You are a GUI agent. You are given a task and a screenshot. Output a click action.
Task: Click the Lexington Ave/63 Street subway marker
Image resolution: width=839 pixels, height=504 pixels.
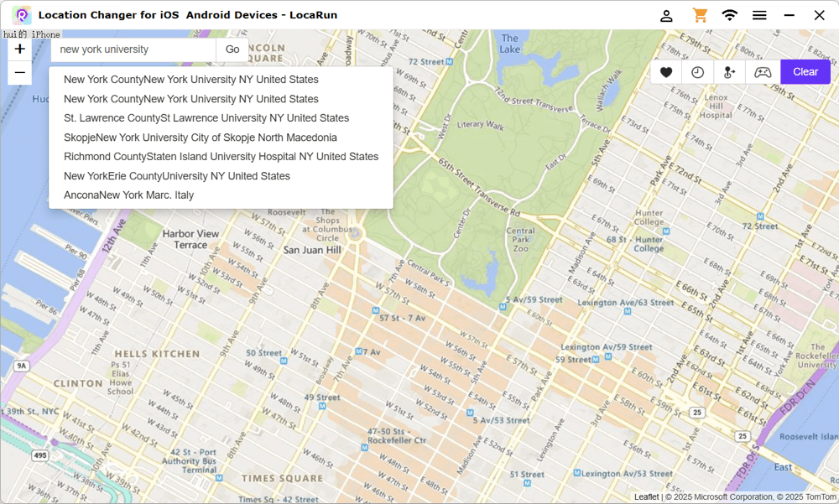click(627, 311)
